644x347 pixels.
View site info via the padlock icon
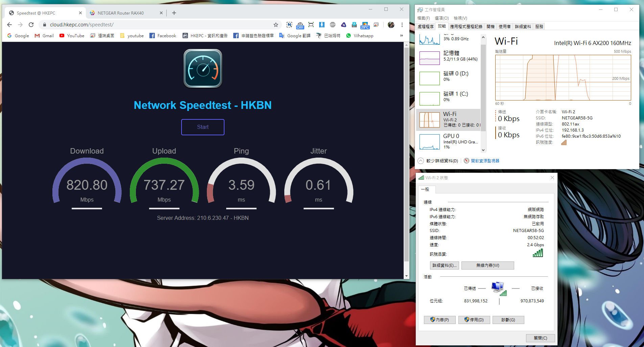pos(44,25)
